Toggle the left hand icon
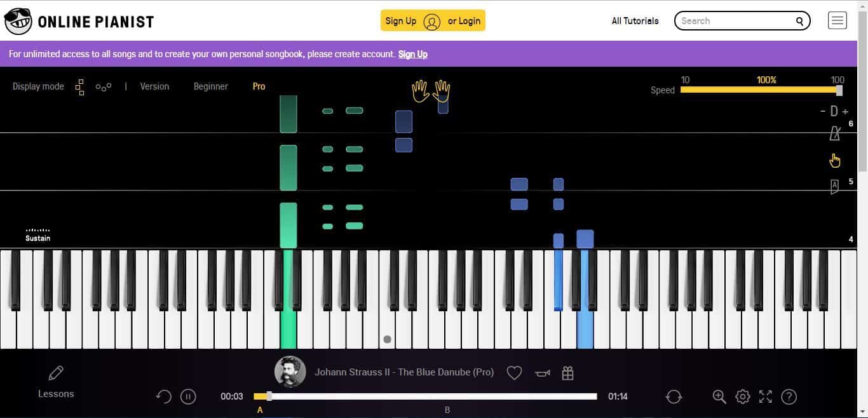The height and width of the screenshot is (418, 868). click(420, 91)
